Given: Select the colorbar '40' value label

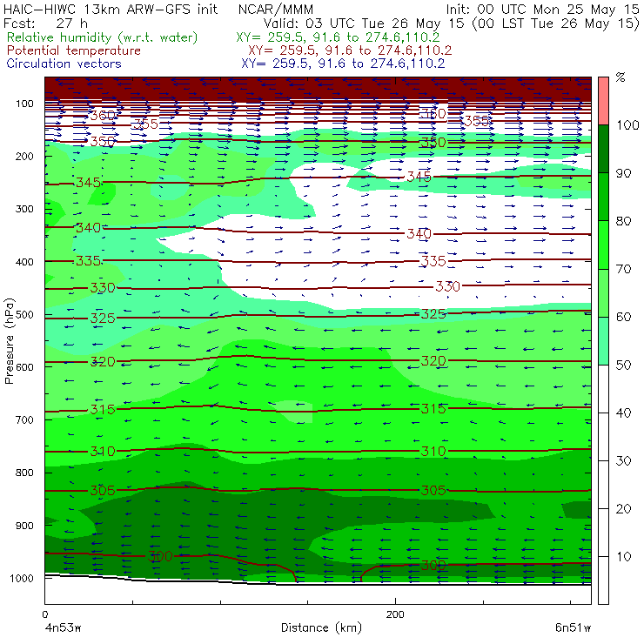Looking at the screenshot, I should [x=624, y=413].
